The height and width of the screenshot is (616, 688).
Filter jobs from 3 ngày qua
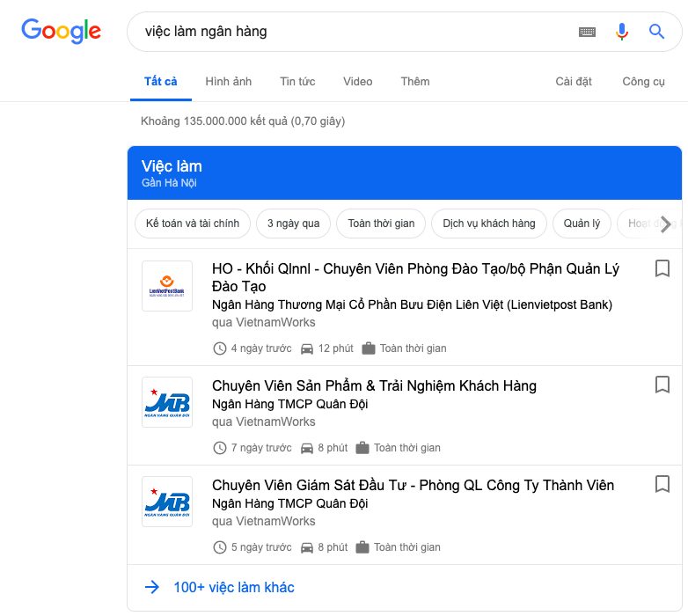293,224
